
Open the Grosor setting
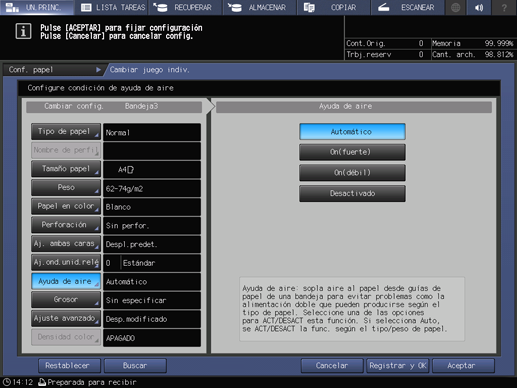tap(66, 300)
